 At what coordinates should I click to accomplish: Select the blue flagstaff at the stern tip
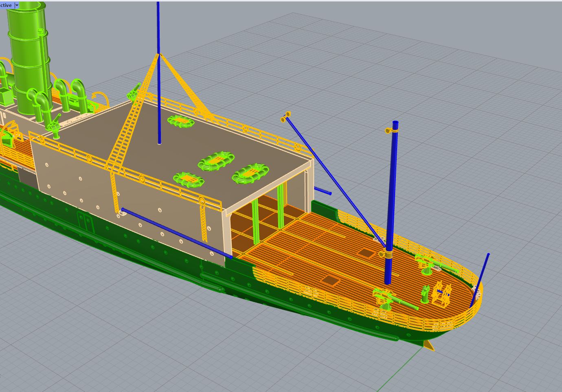(480, 280)
